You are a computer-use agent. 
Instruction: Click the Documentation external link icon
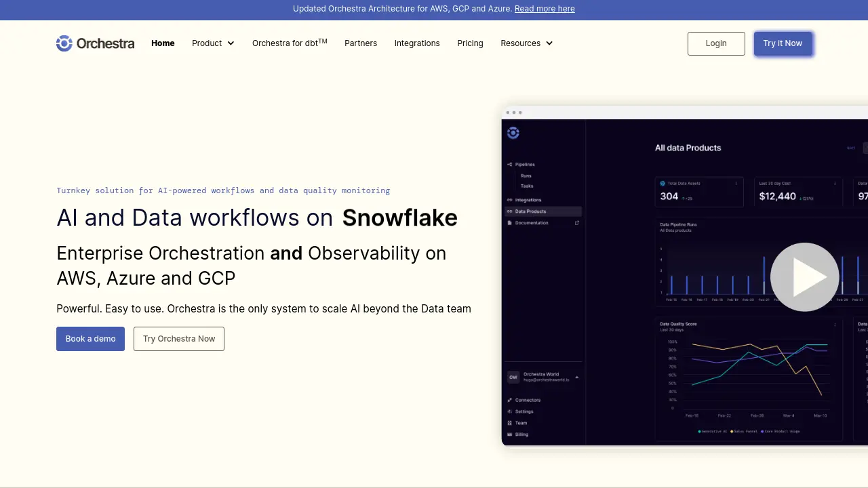(x=577, y=223)
